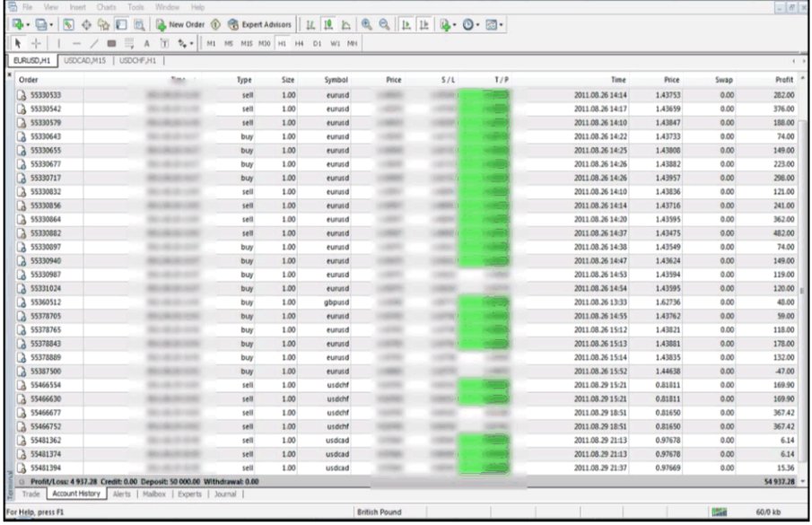Click profit value 482.00
Screen dimensions: 812x525
click(x=784, y=233)
